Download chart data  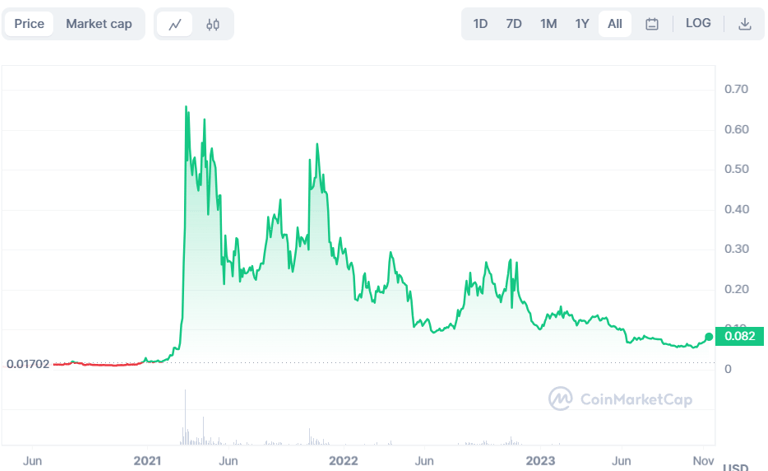point(745,24)
